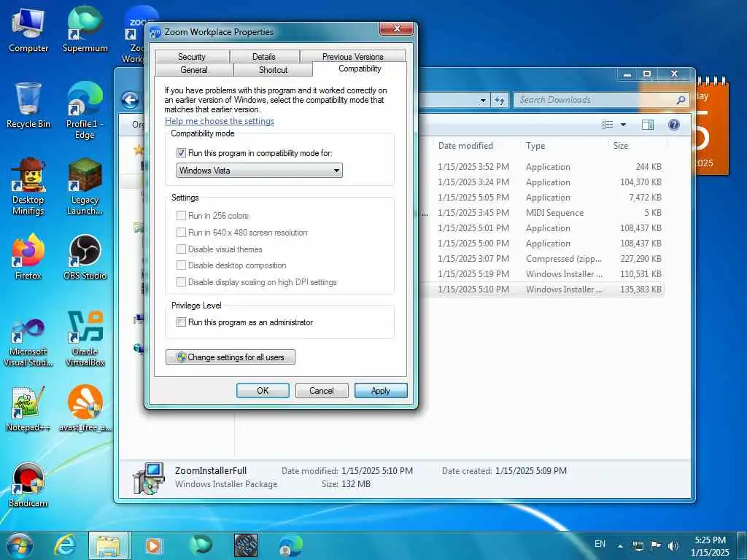Toggle the Explorer preview pane icon
The image size is (747, 560).
point(648,125)
